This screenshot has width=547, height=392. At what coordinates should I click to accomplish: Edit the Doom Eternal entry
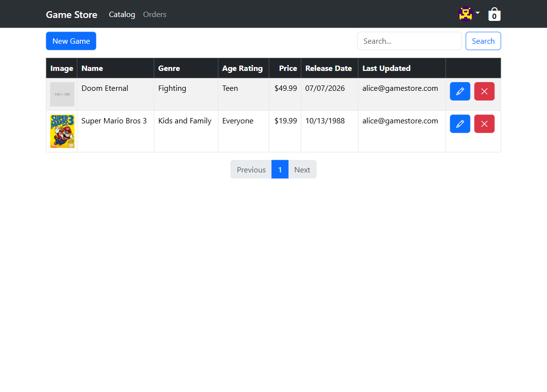[460, 91]
